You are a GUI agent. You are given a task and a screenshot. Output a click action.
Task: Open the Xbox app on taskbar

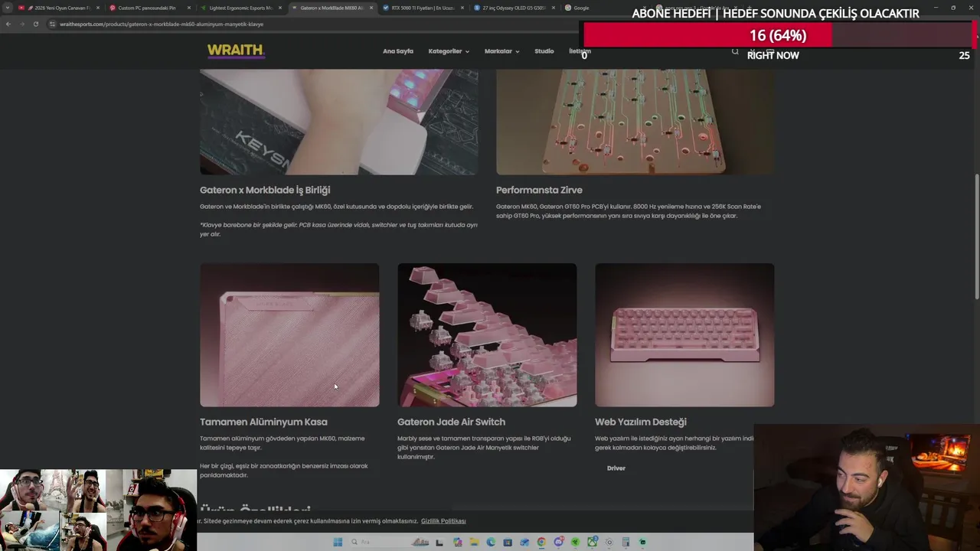pos(593,542)
